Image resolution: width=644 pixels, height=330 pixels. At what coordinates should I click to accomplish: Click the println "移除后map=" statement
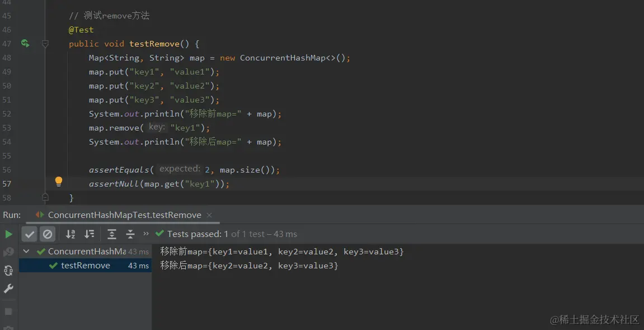click(x=185, y=142)
